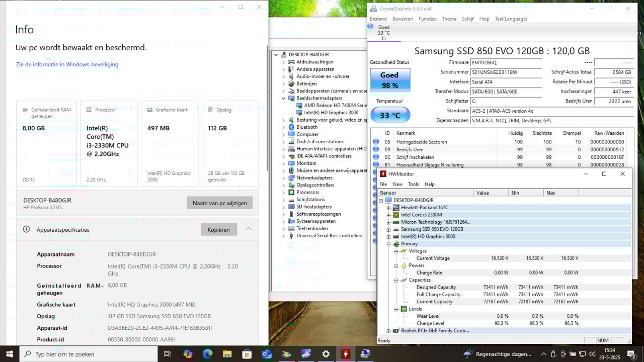
Task: Click the Dvd-/cd-rom-stations drive icon
Action: click(x=291, y=142)
